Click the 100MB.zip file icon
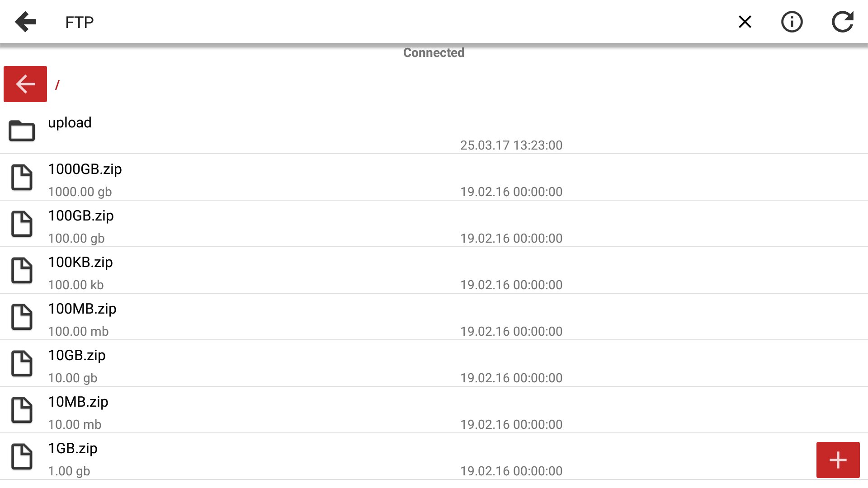Screen dimensions: 868x488 (x=22, y=317)
